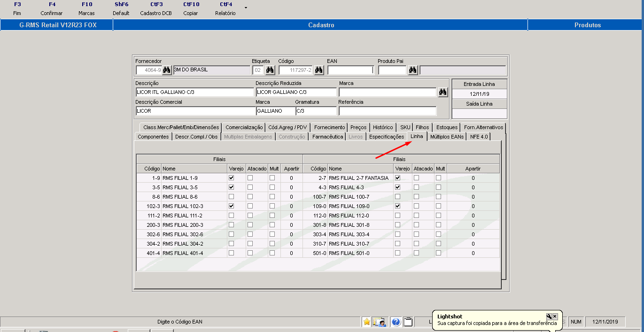Uncheck Varejo for RMS FILIAL 1-9
644x332 pixels.
[231, 178]
